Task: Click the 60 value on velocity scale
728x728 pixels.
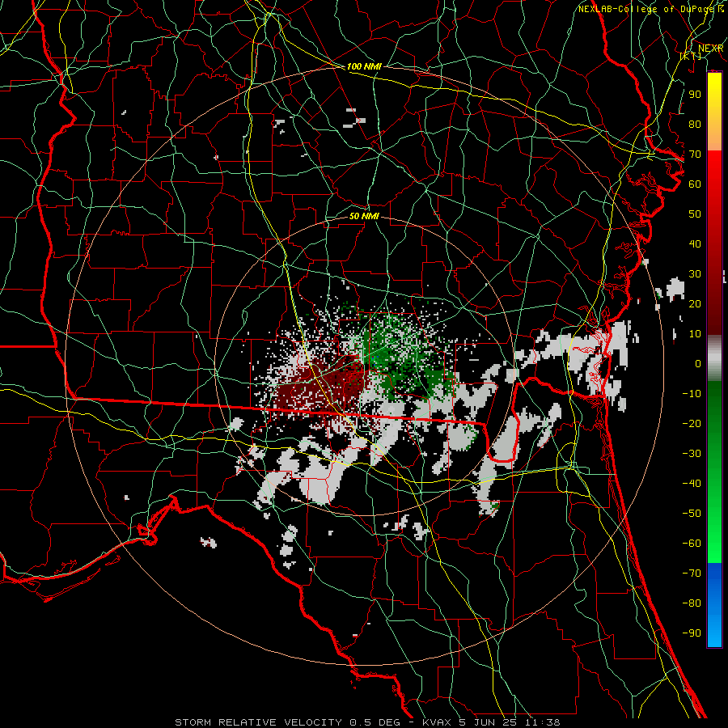Action: pyautogui.click(x=695, y=184)
